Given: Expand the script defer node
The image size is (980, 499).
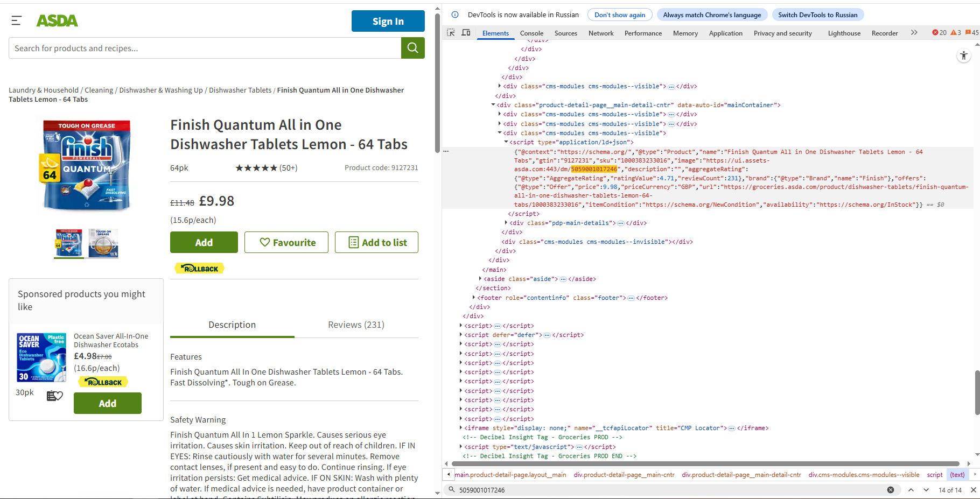Looking at the screenshot, I should click(x=461, y=335).
